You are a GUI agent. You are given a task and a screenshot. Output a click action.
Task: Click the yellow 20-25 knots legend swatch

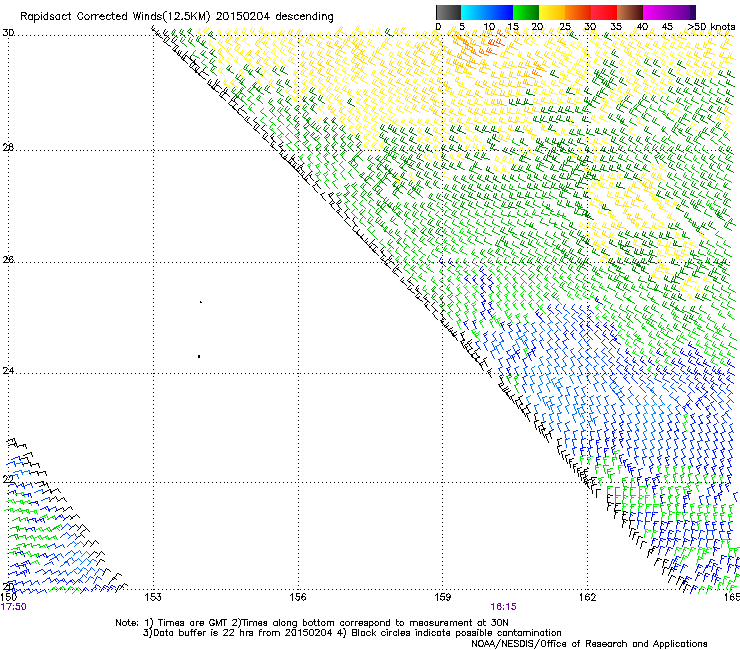(552, 12)
